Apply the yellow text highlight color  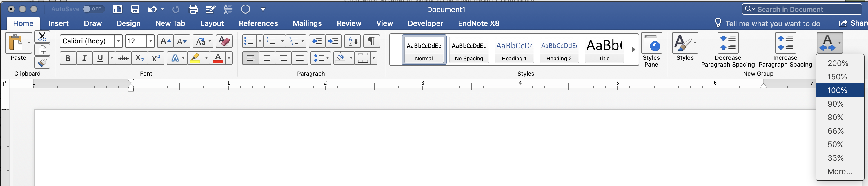pos(195,58)
